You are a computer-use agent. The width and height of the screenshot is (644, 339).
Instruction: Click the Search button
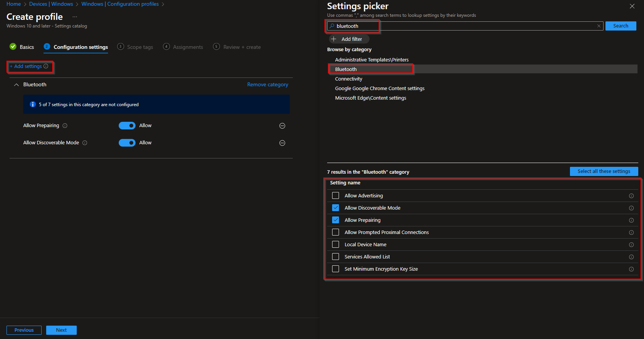[x=621, y=26]
